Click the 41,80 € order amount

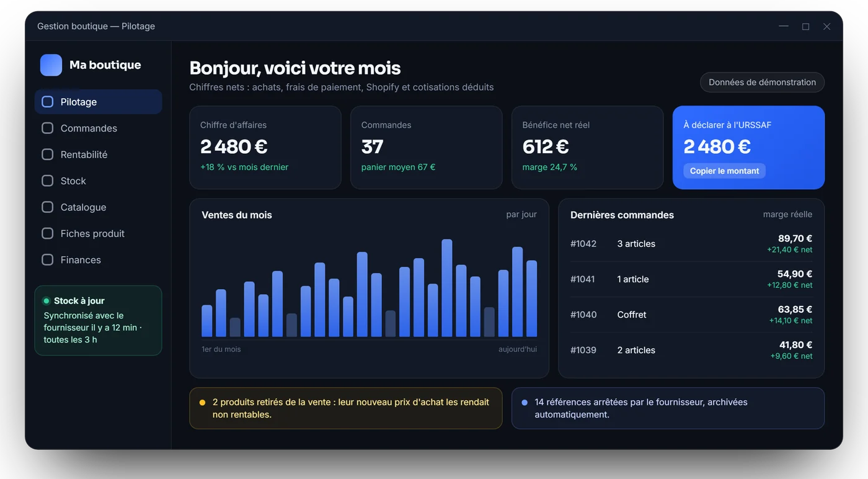[795, 344]
